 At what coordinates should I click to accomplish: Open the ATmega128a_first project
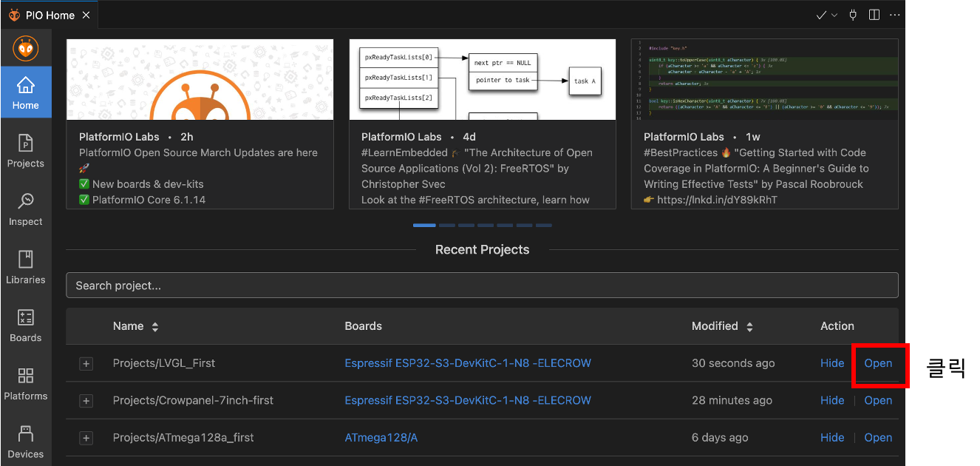coord(878,437)
